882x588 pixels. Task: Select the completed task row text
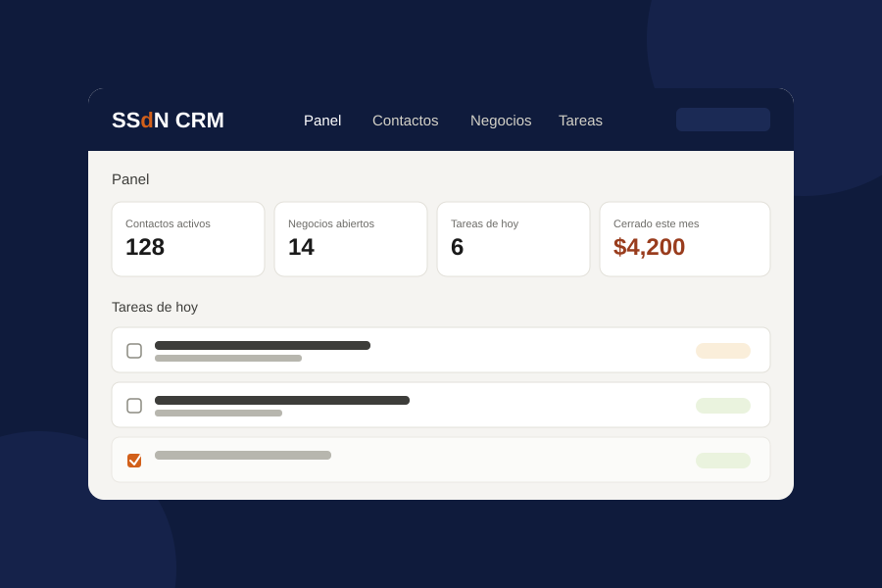point(243,455)
